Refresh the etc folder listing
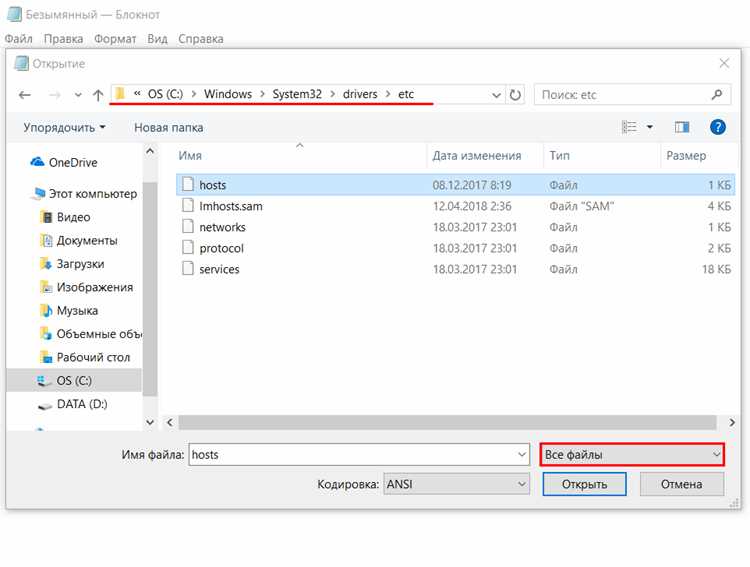750x567 pixels. [x=515, y=95]
